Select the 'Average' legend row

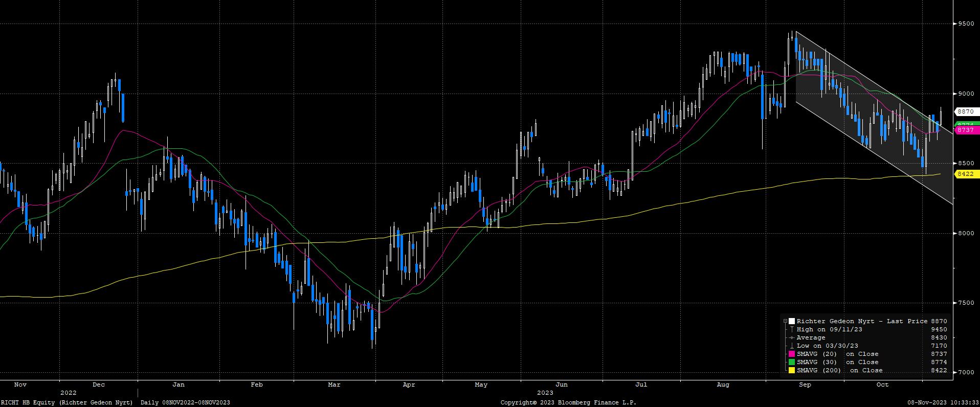(x=865, y=337)
